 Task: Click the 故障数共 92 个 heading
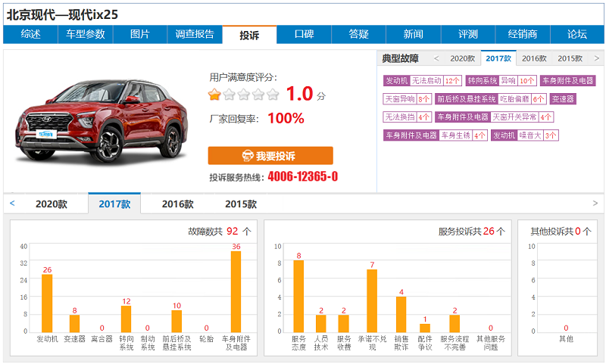pyautogui.click(x=220, y=232)
